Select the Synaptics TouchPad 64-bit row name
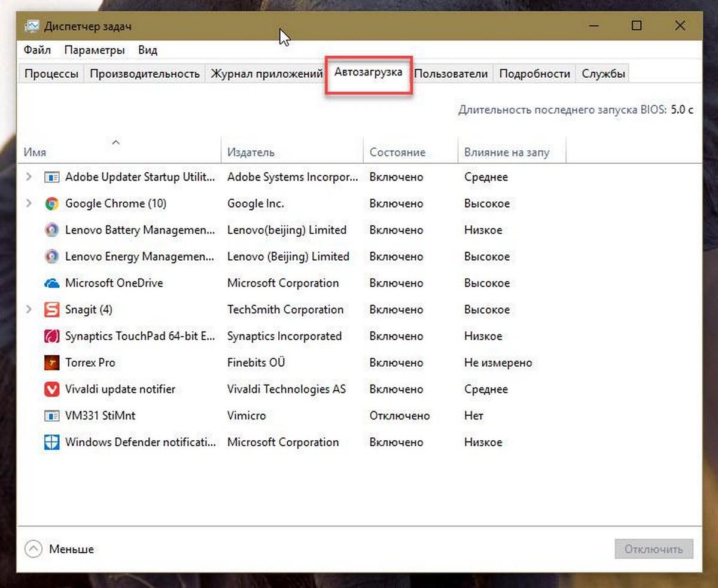The width and height of the screenshot is (718, 588). pos(140,336)
